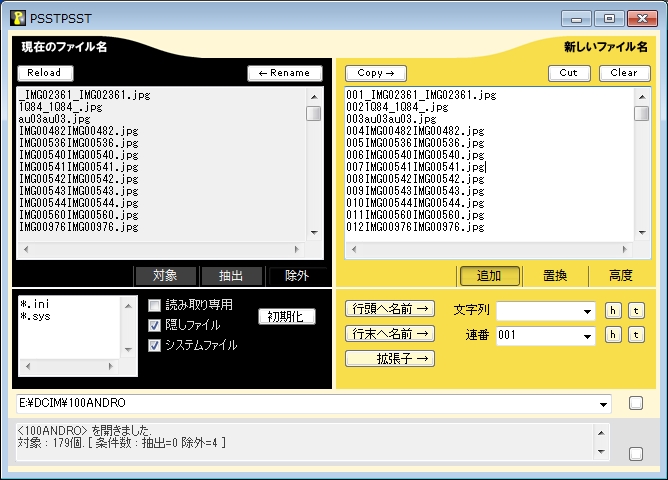This screenshot has width=668, height=480.
Task: Click down arrow of current file list scrollbar
Action: tap(314, 233)
